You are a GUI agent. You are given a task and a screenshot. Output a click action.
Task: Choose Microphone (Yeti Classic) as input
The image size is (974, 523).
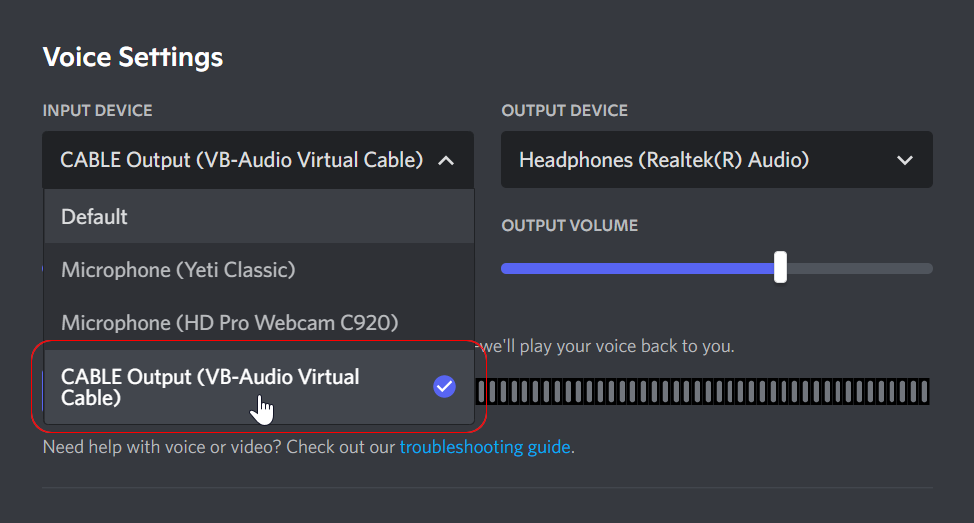(259, 270)
